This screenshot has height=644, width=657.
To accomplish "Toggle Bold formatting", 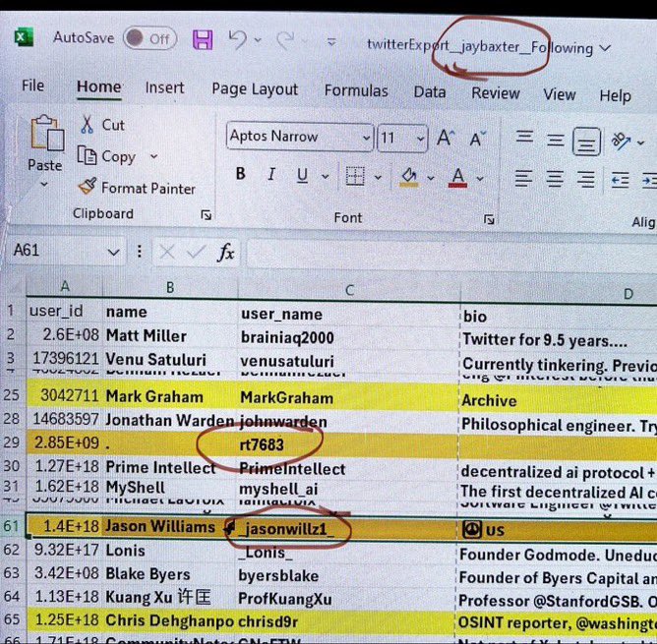I will pos(241,174).
